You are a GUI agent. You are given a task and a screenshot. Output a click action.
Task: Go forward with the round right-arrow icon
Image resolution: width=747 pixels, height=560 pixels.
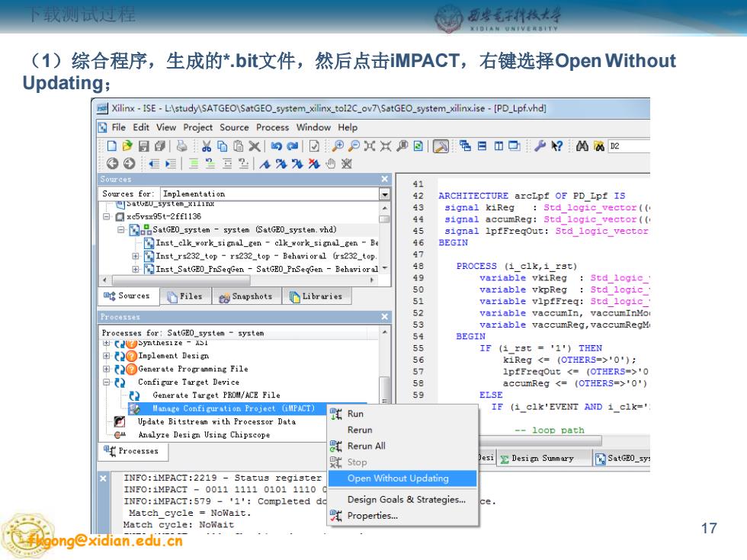pyautogui.click(x=129, y=164)
